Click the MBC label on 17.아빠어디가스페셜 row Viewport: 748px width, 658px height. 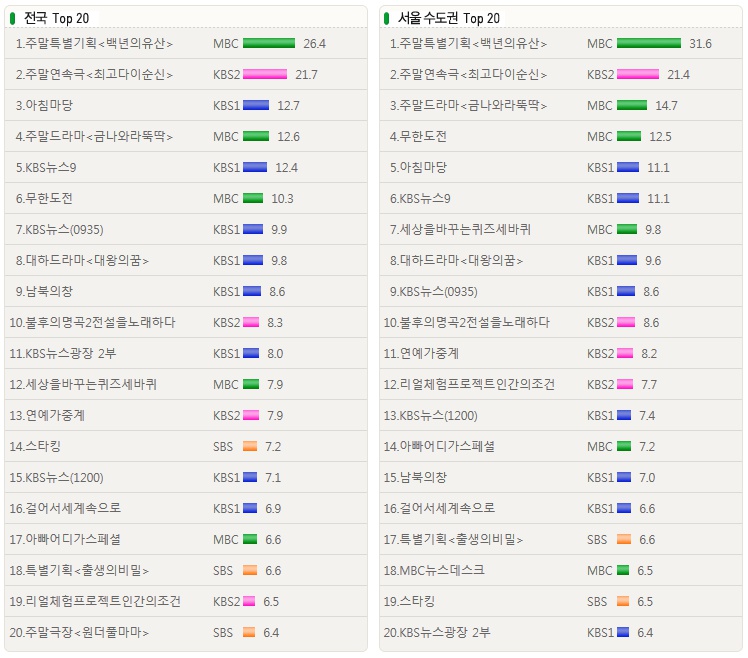[x=226, y=540]
